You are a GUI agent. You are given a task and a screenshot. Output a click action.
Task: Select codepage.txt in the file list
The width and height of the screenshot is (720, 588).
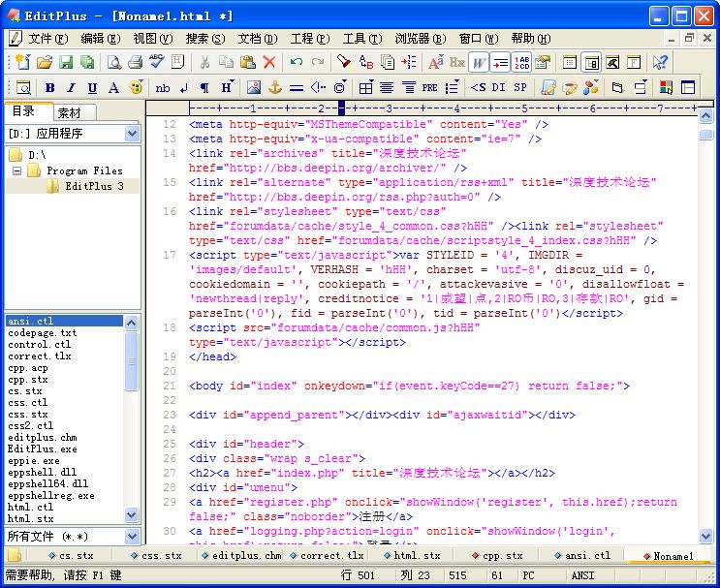click(x=43, y=333)
